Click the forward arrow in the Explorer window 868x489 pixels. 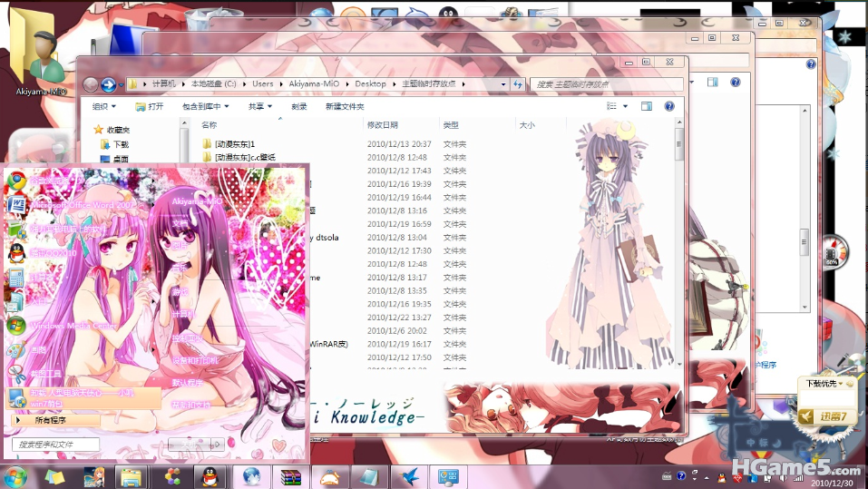click(x=108, y=84)
